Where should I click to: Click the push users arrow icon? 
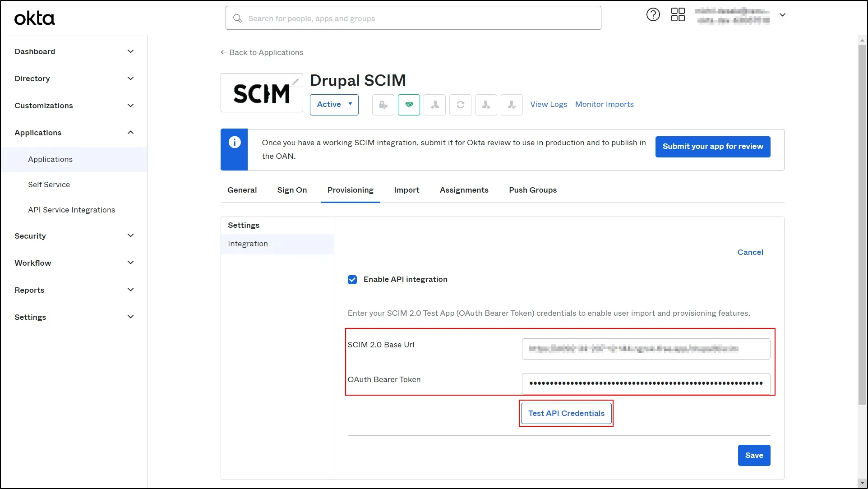point(486,105)
